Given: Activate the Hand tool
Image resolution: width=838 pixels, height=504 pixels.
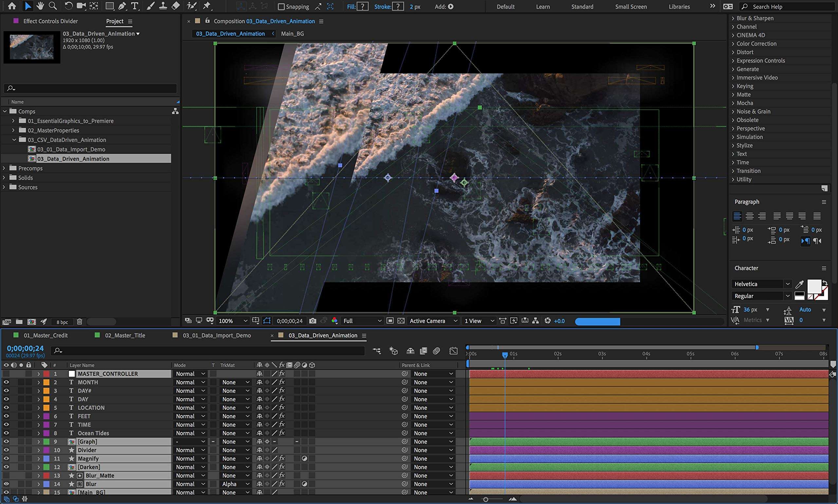Looking at the screenshot, I should point(40,6).
